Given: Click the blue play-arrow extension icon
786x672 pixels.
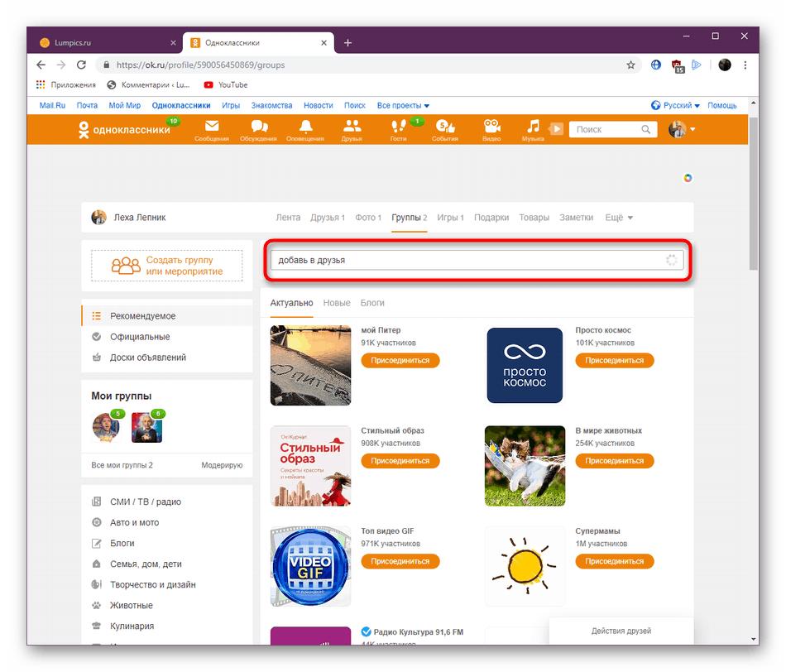Looking at the screenshot, I should [697, 65].
